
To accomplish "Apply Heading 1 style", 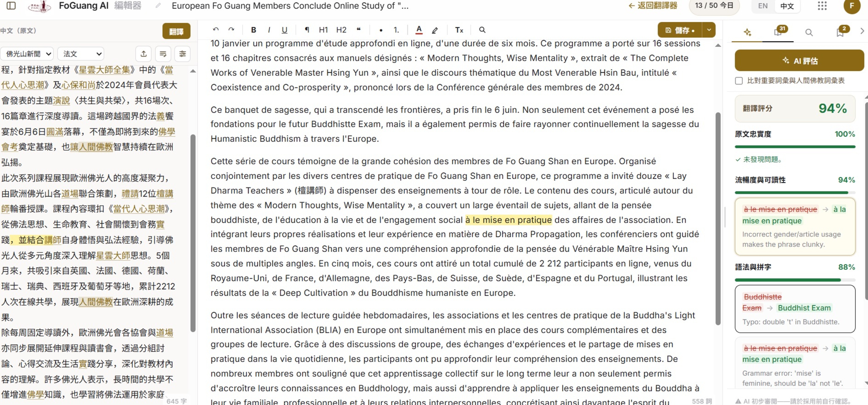I will tap(323, 30).
